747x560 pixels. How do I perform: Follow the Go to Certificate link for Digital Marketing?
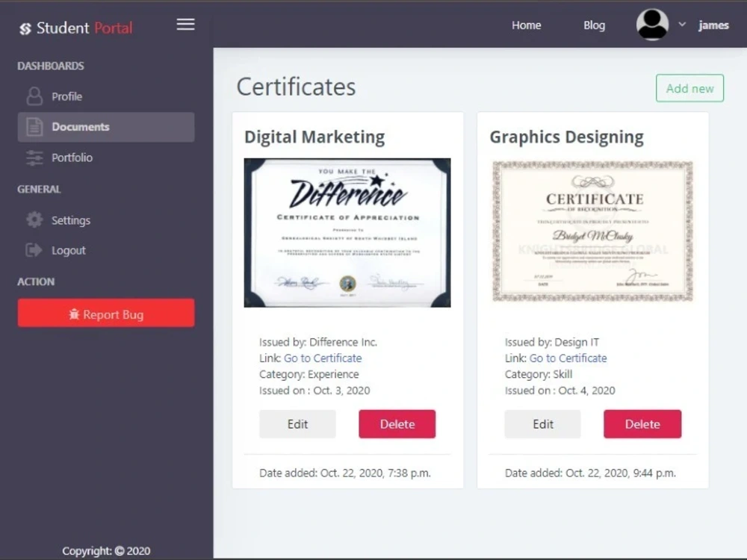coord(323,358)
